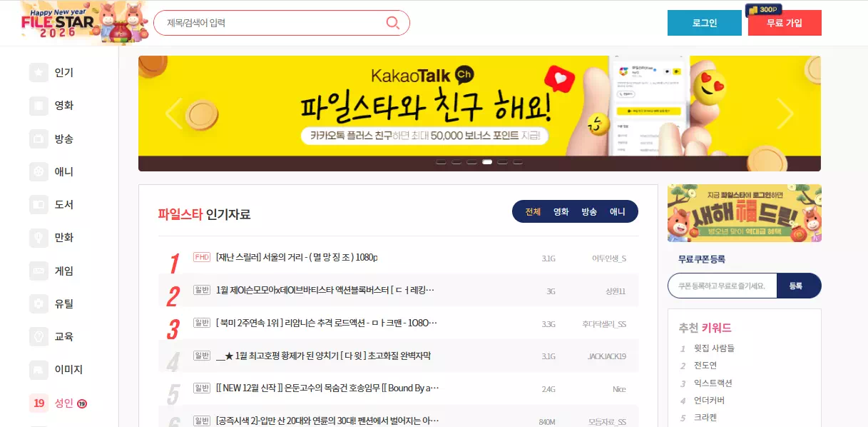This screenshot has height=427, width=868.
Task: Click the 무료 가입 button
Action: click(x=785, y=23)
